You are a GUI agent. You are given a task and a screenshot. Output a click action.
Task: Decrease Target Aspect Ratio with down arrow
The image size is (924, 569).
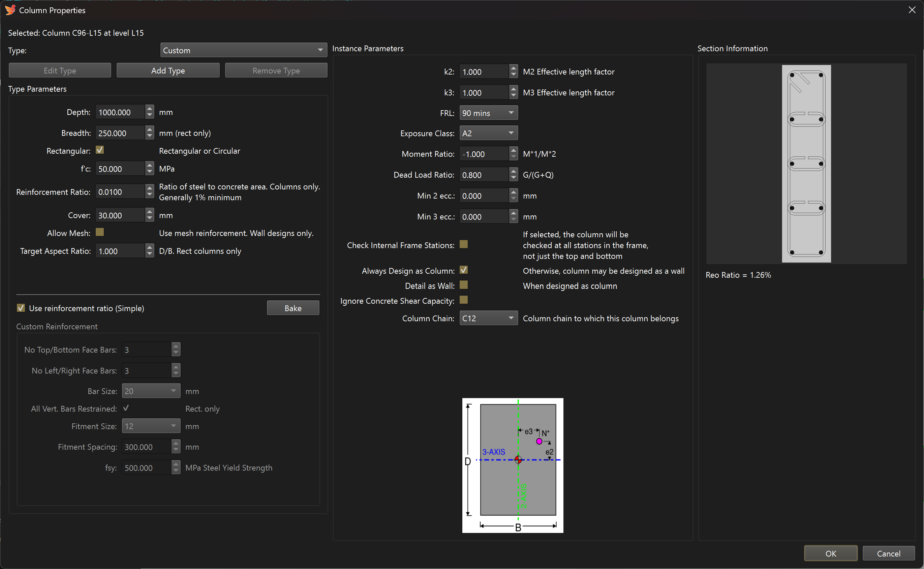click(x=150, y=254)
